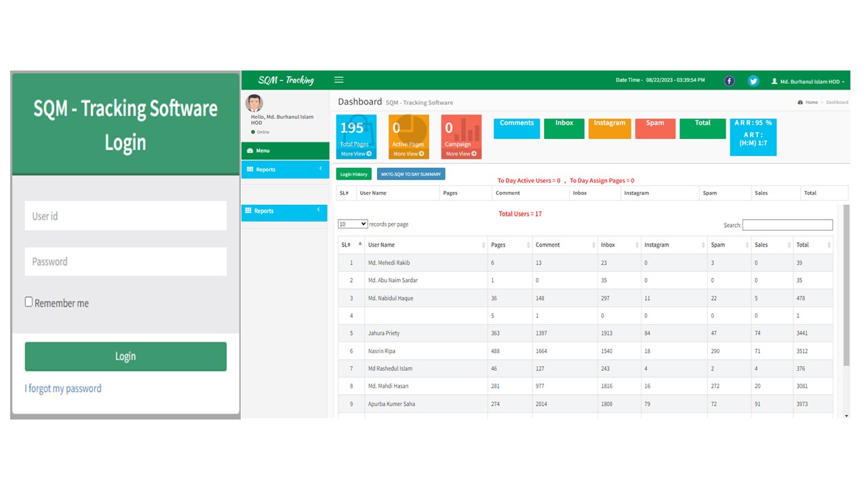868x488 pixels.
Task: Click More View under Campaign
Action: 461,154
